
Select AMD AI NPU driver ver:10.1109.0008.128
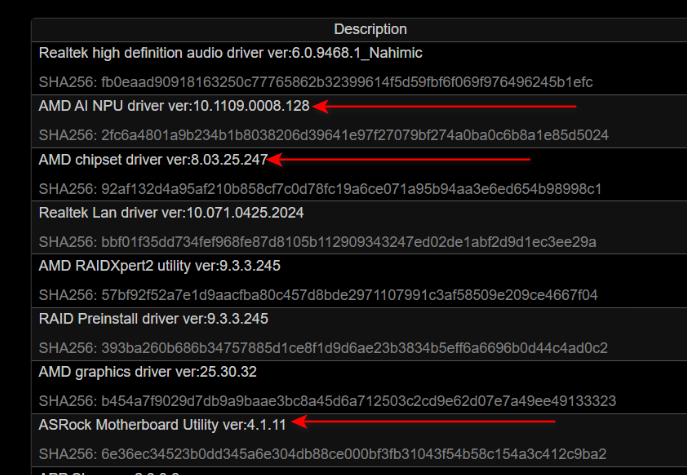[174, 106]
